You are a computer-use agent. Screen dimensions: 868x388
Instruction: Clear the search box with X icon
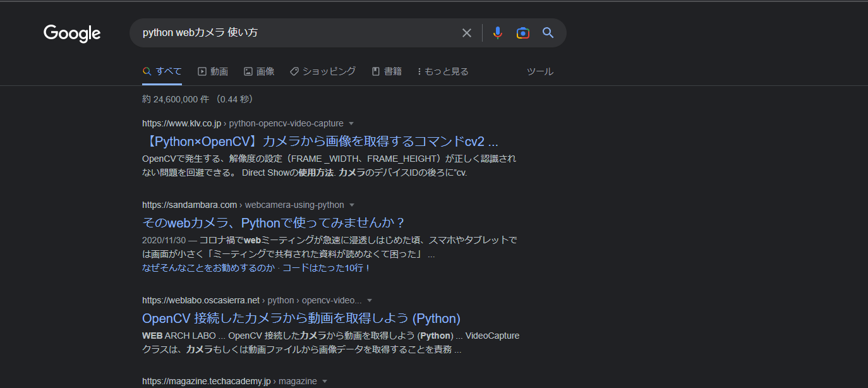(467, 33)
